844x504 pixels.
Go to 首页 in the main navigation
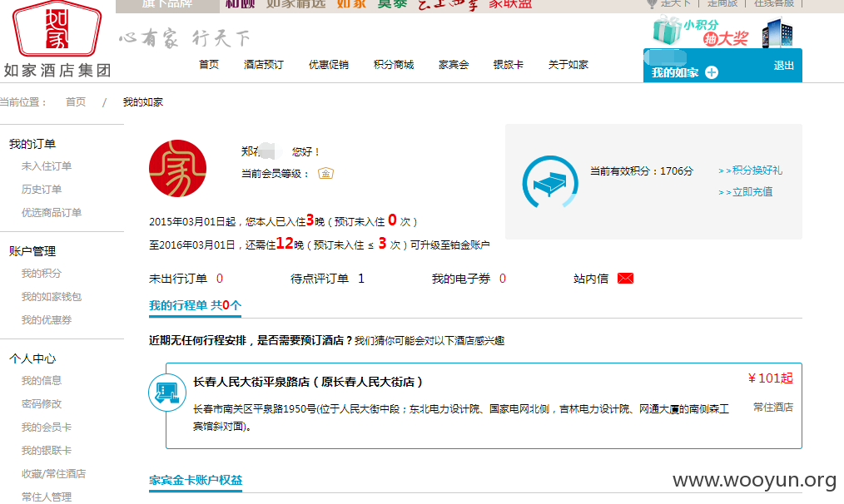209,65
